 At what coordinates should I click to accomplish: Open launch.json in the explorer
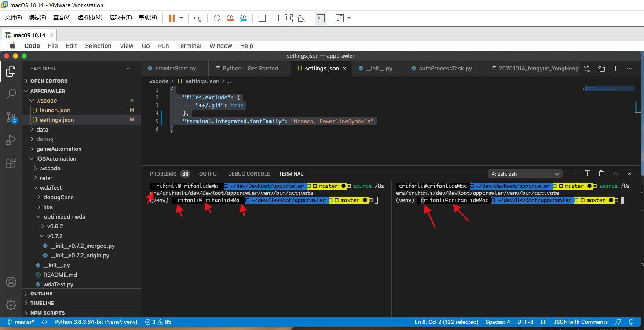pyautogui.click(x=81, y=110)
